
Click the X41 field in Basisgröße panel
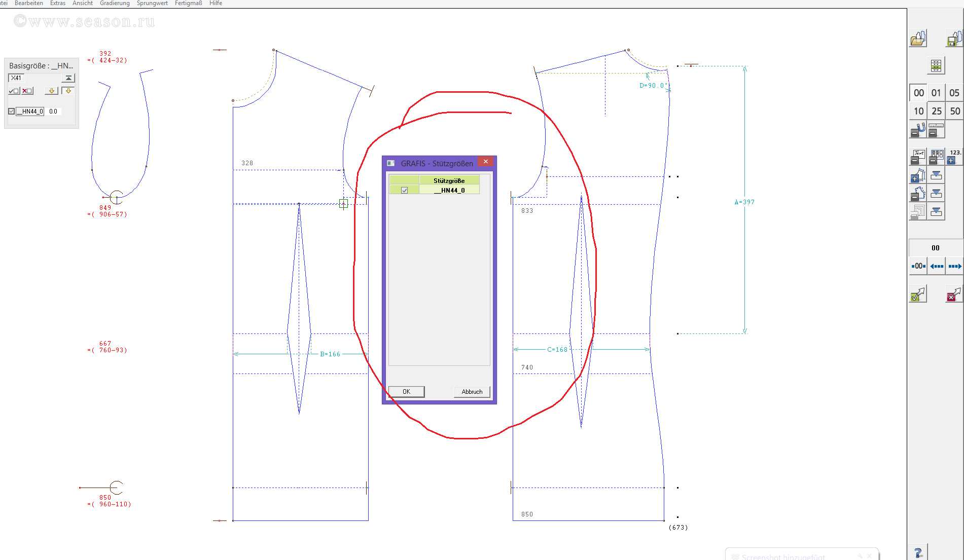pyautogui.click(x=16, y=78)
